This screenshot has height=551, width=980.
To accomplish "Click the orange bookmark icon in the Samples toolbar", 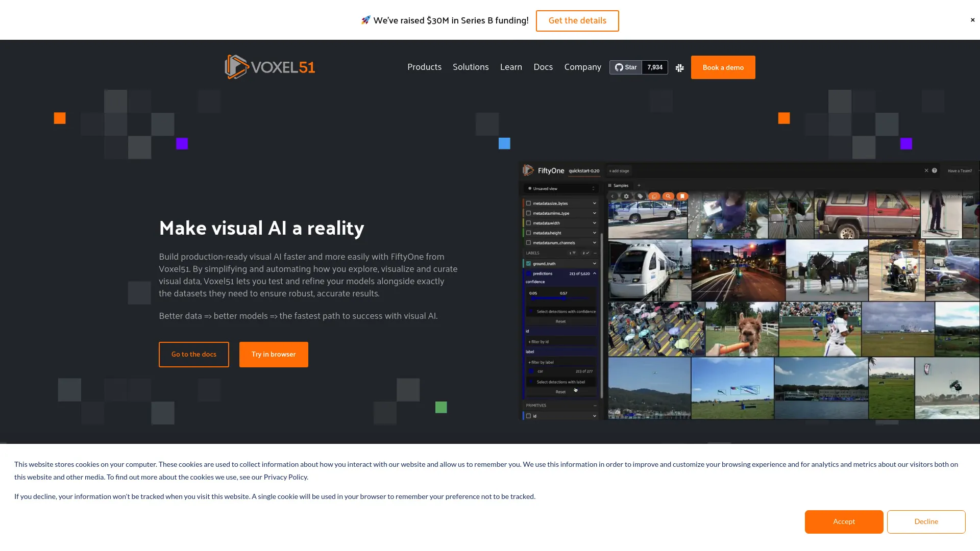I will pos(682,196).
